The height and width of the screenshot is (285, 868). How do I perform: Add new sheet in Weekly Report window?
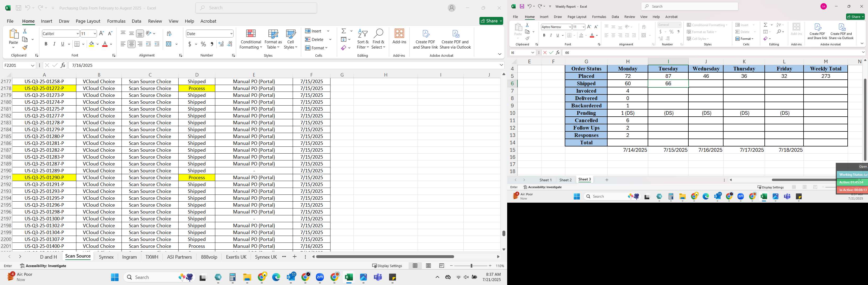click(607, 180)
